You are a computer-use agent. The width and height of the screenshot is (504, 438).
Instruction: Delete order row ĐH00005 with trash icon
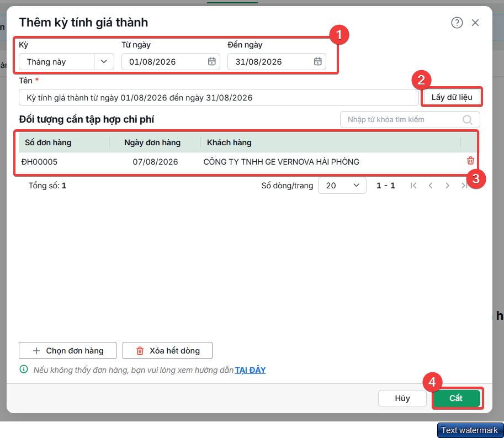[x=470, y=161]
